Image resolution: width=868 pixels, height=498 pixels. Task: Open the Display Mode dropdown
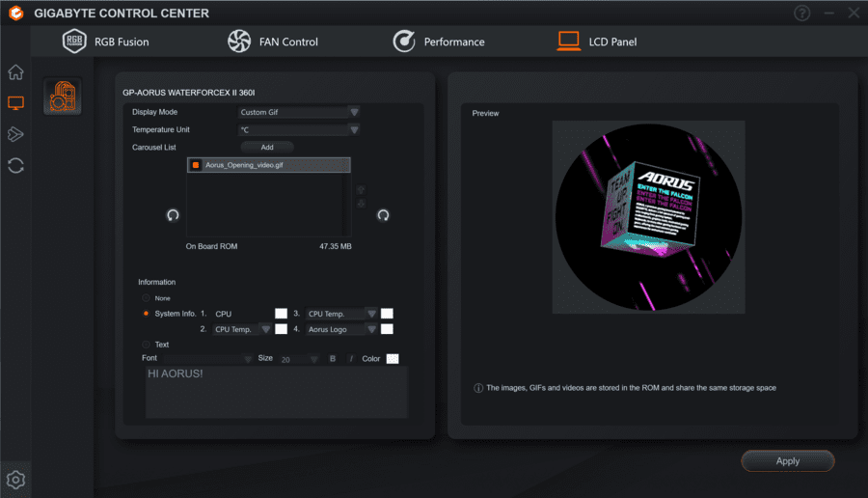(299, 112)
